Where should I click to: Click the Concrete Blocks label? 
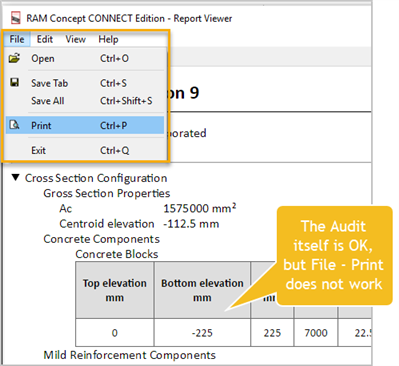point(117,254)
